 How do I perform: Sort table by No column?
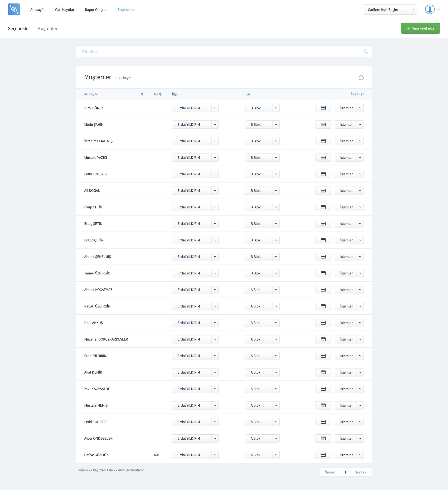click(x=160, y=94)
